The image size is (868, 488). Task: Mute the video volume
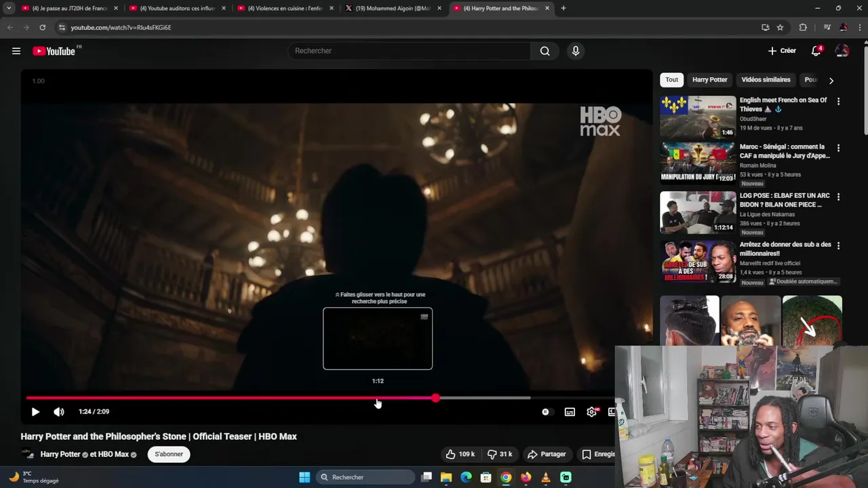59,411
